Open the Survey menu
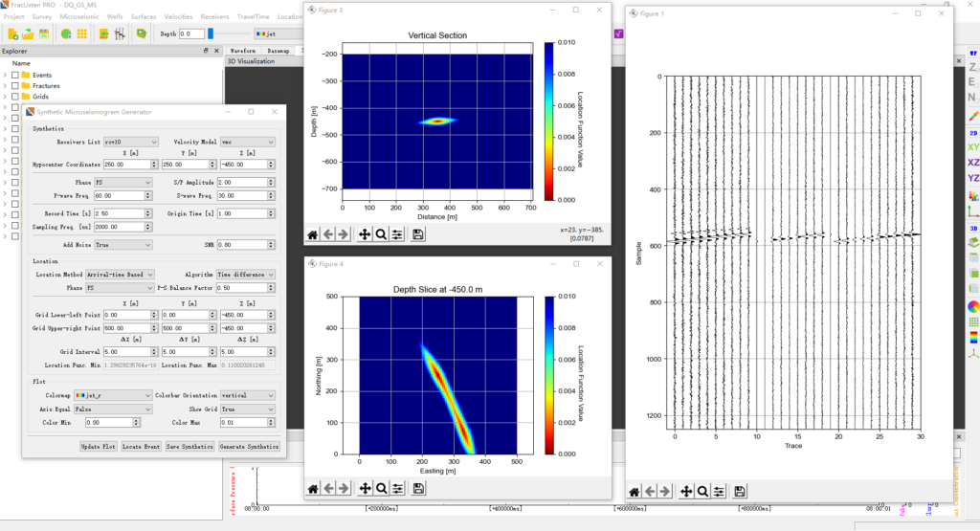Viewport: 980px width, 531px height. tap(42, 17)
